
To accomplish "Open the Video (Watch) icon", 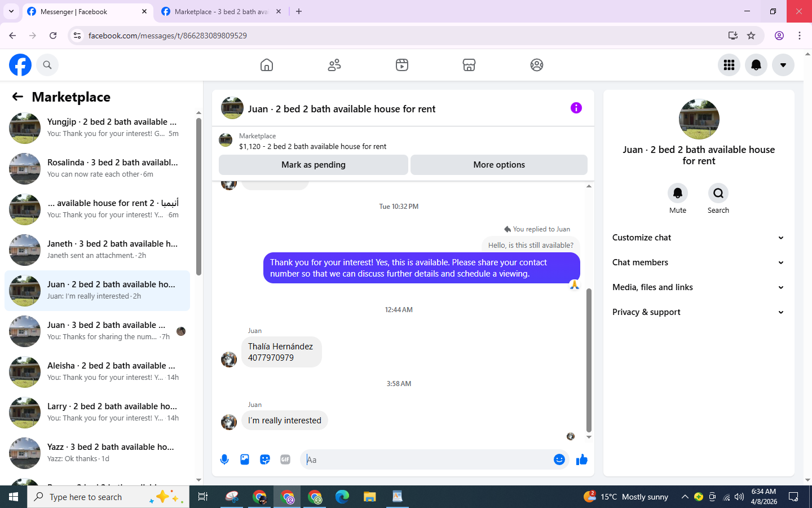I will click(x=402, y=65).
